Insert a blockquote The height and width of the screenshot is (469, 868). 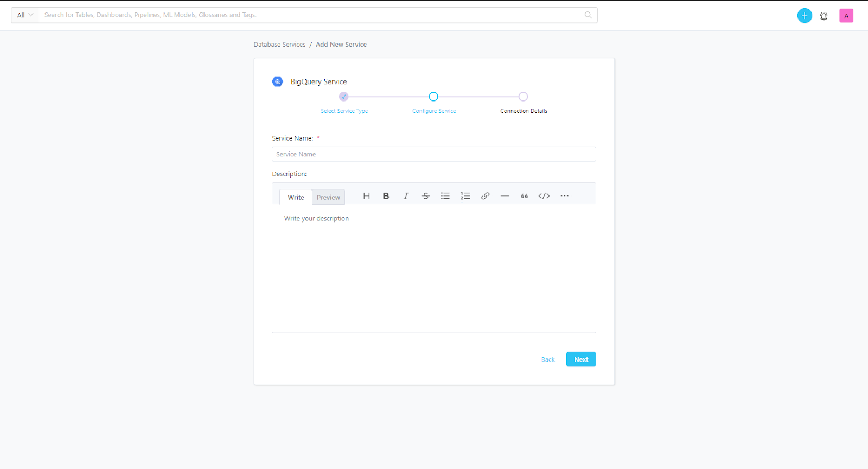(x=524, y=196)
